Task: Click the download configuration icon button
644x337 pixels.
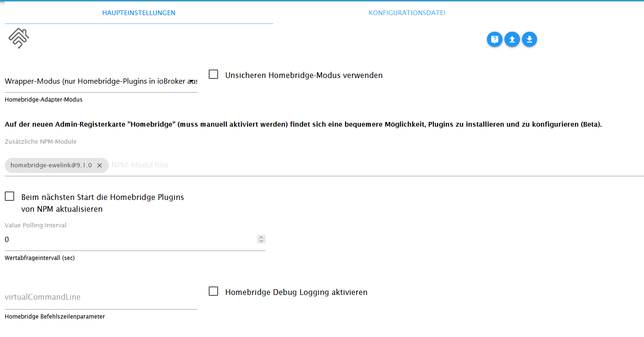Action: point(529,40)
